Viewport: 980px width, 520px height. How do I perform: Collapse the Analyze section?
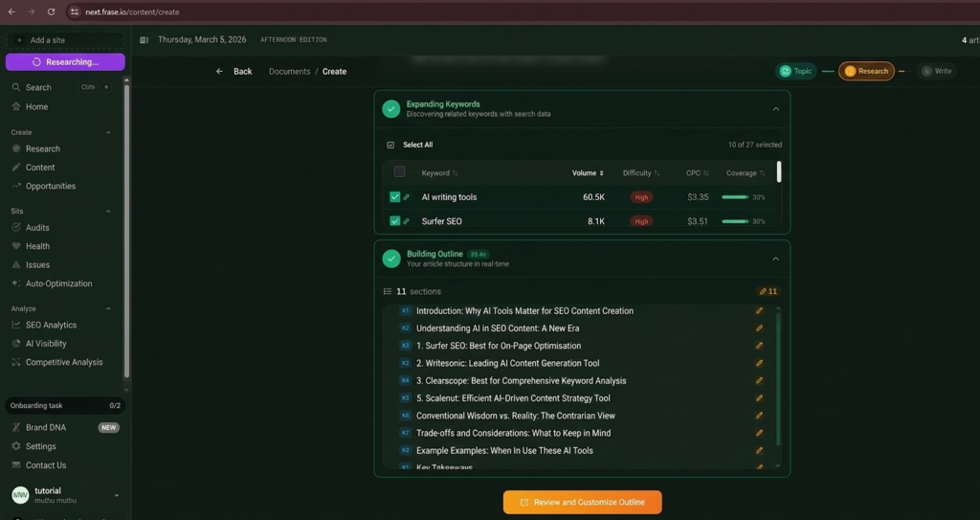pos(108,309)
